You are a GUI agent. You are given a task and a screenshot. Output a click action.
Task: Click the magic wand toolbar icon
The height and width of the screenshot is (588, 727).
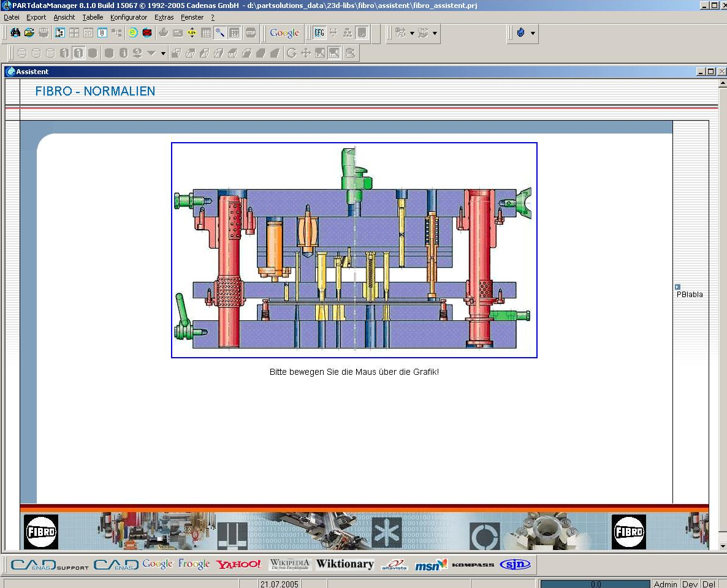pos(220,33)
